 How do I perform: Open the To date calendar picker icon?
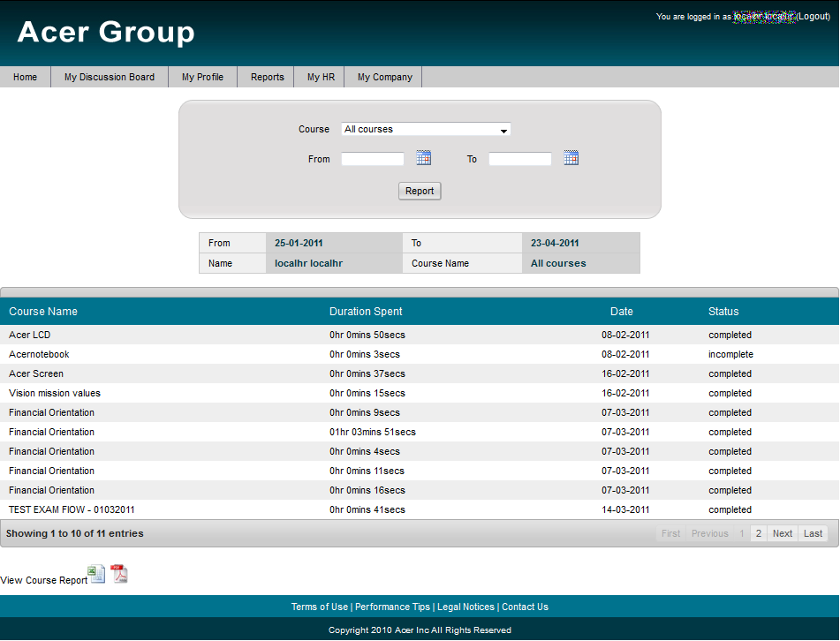click(x=571, y=158)
